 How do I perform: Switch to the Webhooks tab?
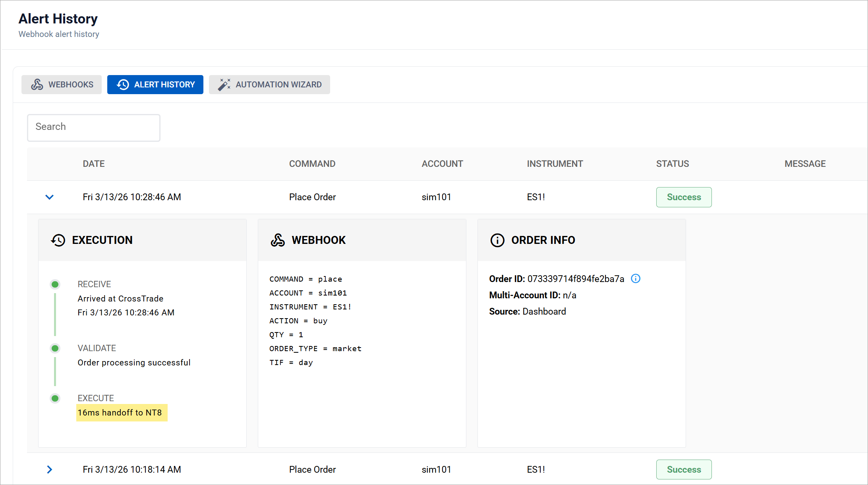click(x=61, y=84)
